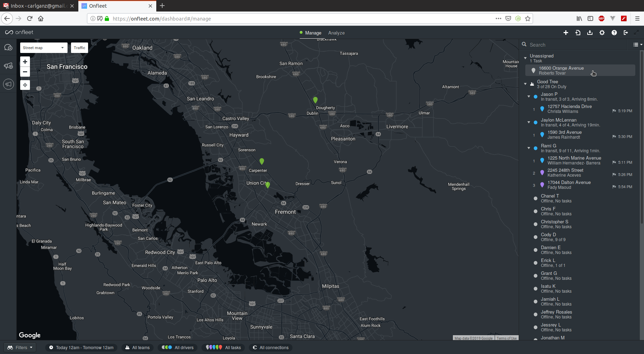Click the green map pin at Union City
This screenshot has height=354, width=644.
[x=267, y=185]
